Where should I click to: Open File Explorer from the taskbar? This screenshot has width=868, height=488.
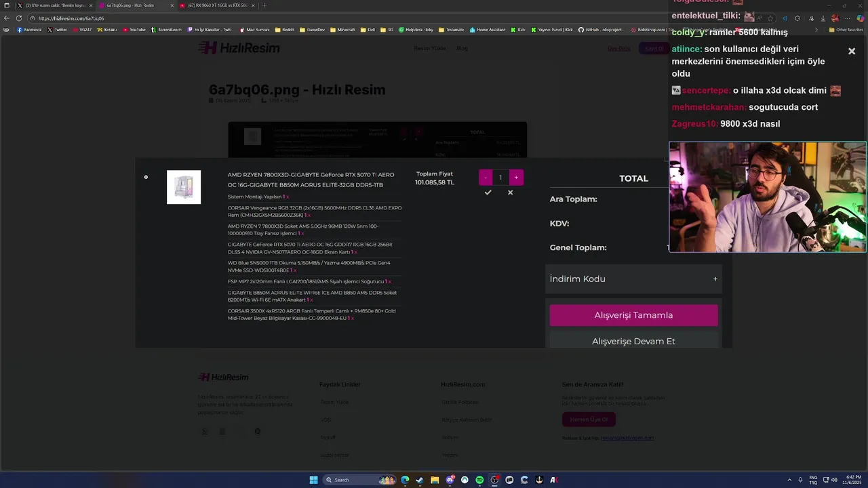tap(435, 480)
